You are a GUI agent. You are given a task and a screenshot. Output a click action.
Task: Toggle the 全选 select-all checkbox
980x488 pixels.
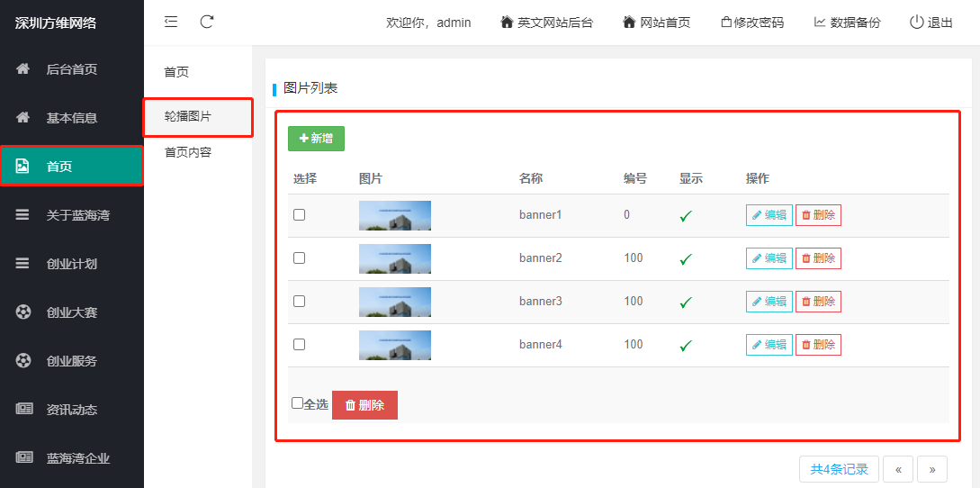[x=298, y=403]
